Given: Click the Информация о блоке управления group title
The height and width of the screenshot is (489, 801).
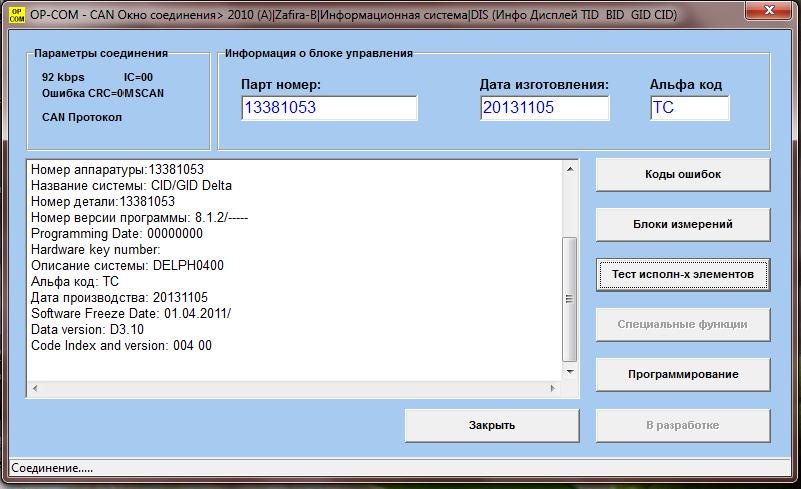Looking at the screenshot, I should tap(319, 53).
